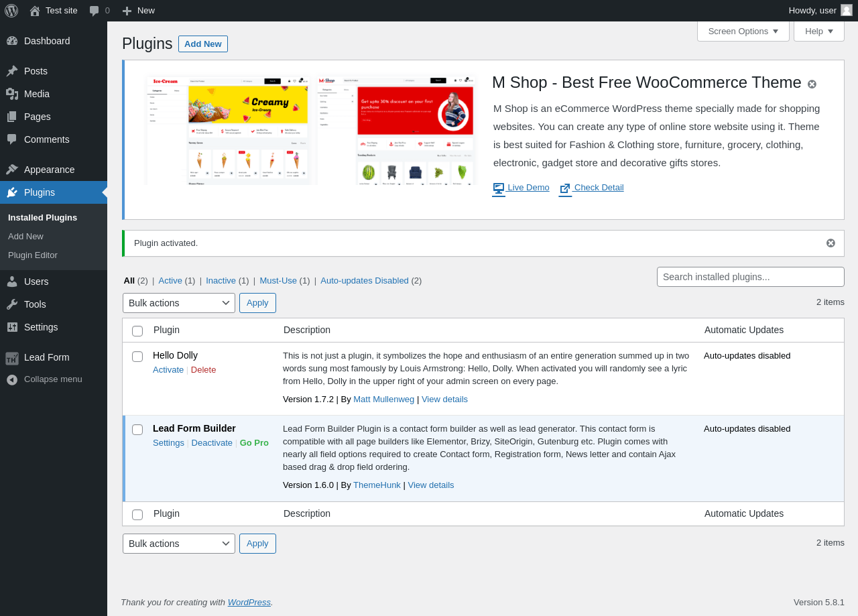Click the top Description column header
The image size is (858, 616).
tap(307, 330)
